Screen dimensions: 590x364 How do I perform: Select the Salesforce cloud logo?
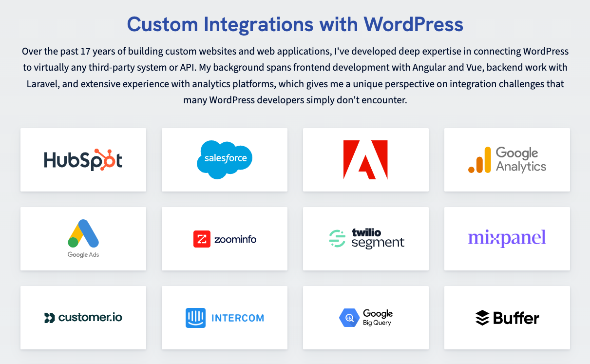click(x=225, y=159)
